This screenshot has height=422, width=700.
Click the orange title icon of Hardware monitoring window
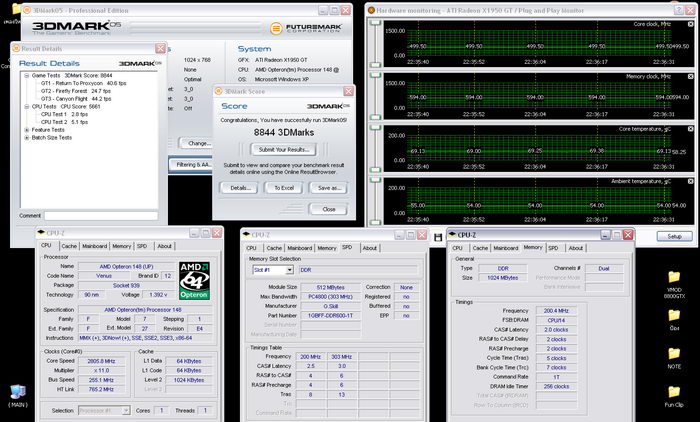coord(371,10)
